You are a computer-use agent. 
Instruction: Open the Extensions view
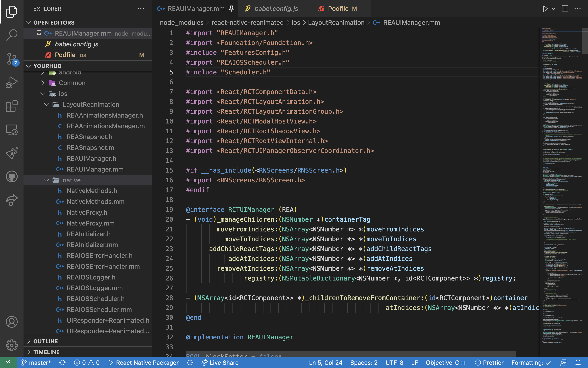click(11, 106)
